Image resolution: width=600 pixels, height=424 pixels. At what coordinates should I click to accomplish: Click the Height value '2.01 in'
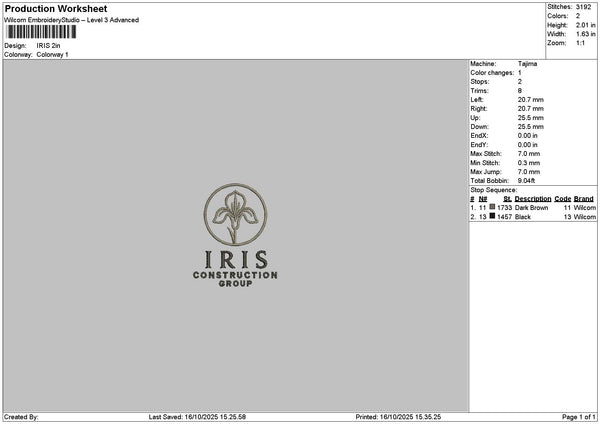coord(585,25)
